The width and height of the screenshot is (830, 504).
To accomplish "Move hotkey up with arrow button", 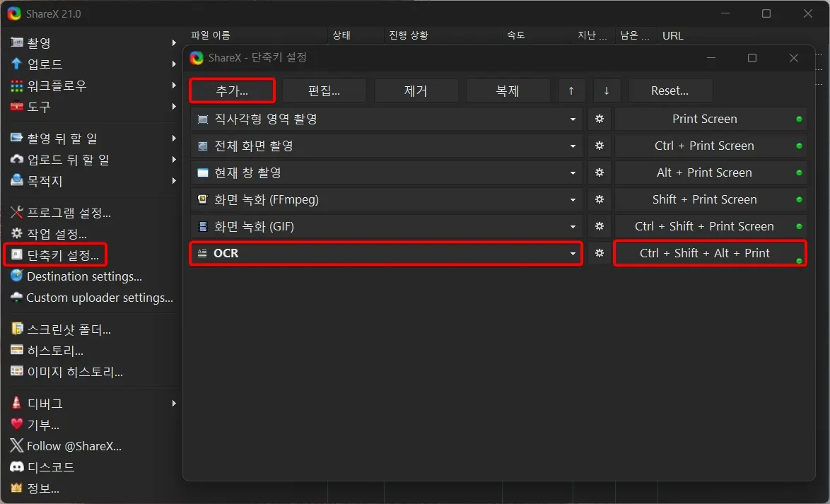I will (x=571, y=90).
